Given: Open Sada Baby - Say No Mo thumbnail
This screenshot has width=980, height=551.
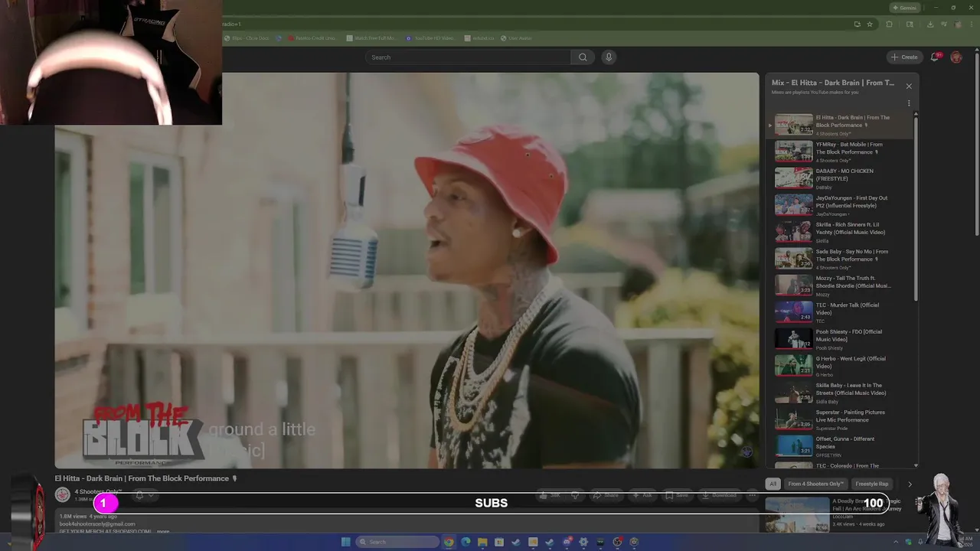Looking at the screenshot, I should [794, 258].
